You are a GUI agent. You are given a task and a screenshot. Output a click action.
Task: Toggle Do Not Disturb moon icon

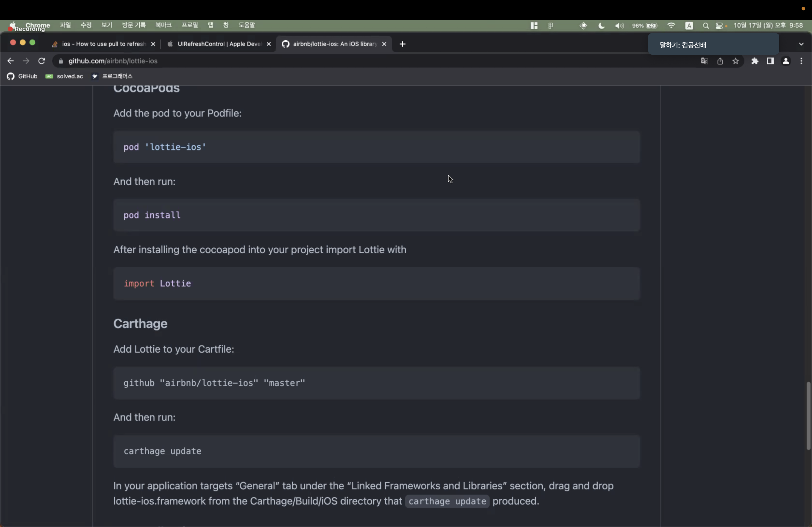(x=601, y=25)
